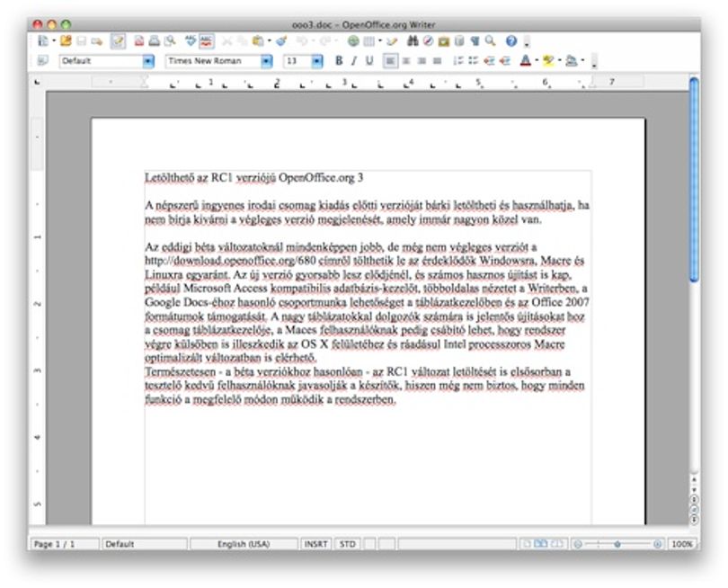Expand the font size dropdown
728x588 pixels.
click(x=317, y=61)
